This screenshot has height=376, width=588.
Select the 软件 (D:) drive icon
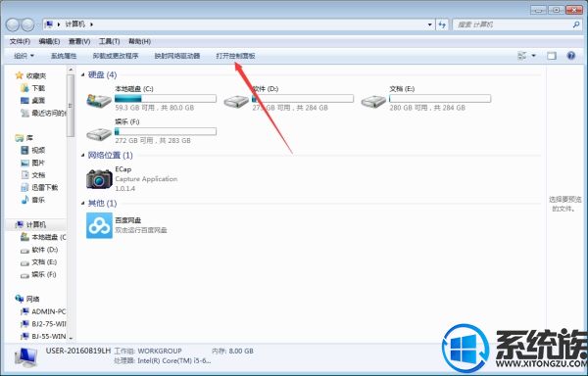click(x=236, y=101)
